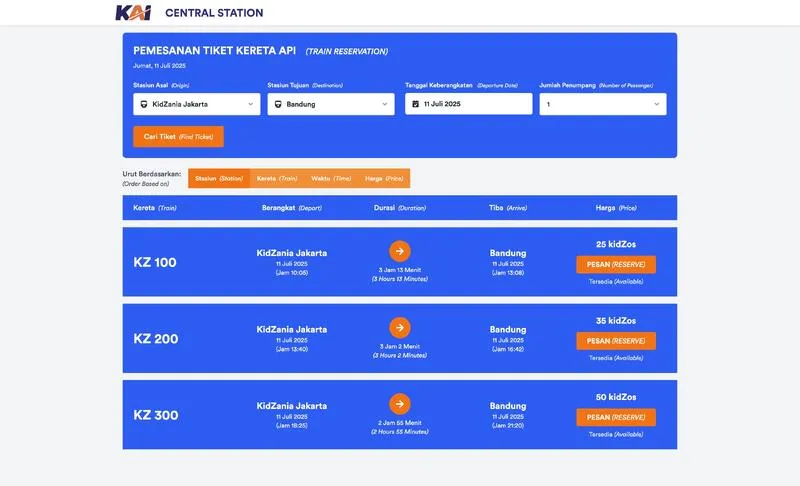Reserve the KZ 300 train
The width and height of the screenshot is (800, 486).
(616, 417)
